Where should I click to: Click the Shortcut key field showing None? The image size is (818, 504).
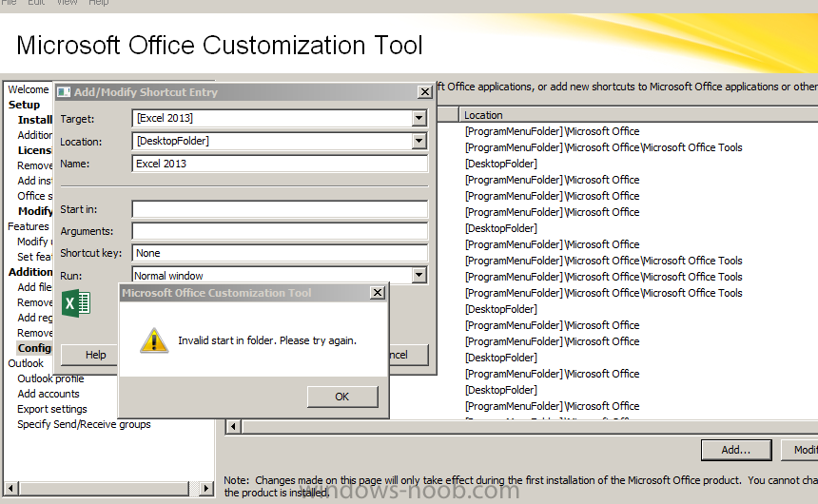pyautogui.click(x=280, y=253)
